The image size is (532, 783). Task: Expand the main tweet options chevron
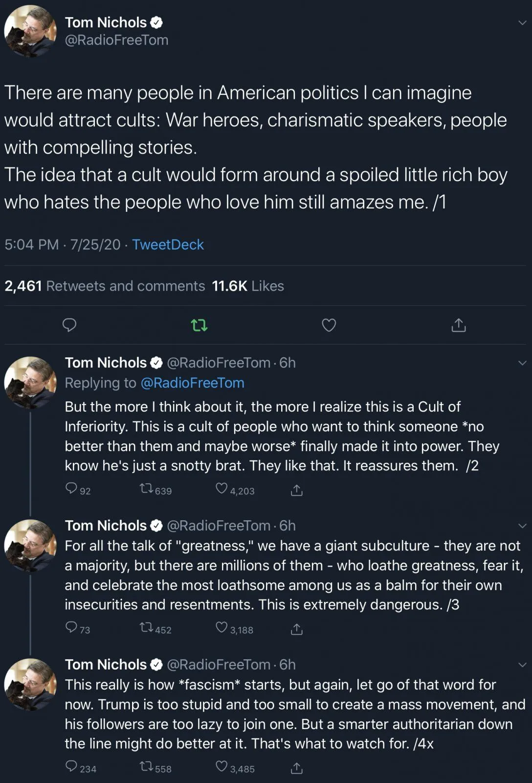[x=522, y=23]
